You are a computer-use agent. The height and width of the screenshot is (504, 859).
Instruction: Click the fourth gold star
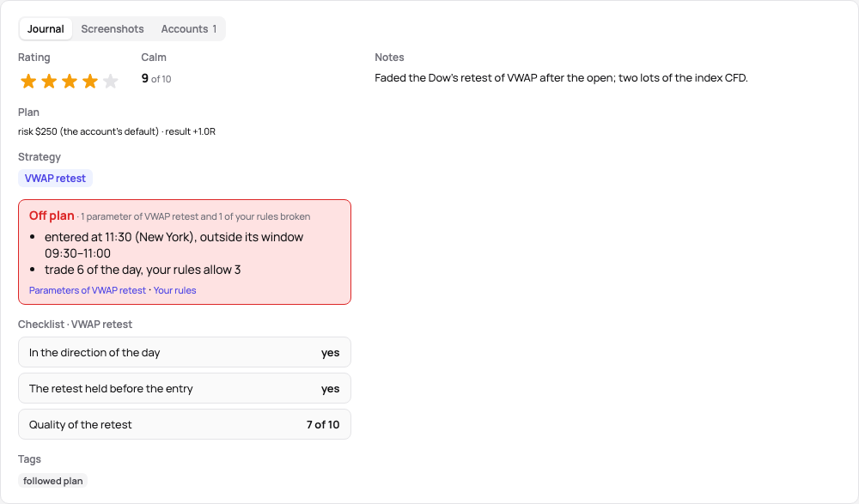90,82
